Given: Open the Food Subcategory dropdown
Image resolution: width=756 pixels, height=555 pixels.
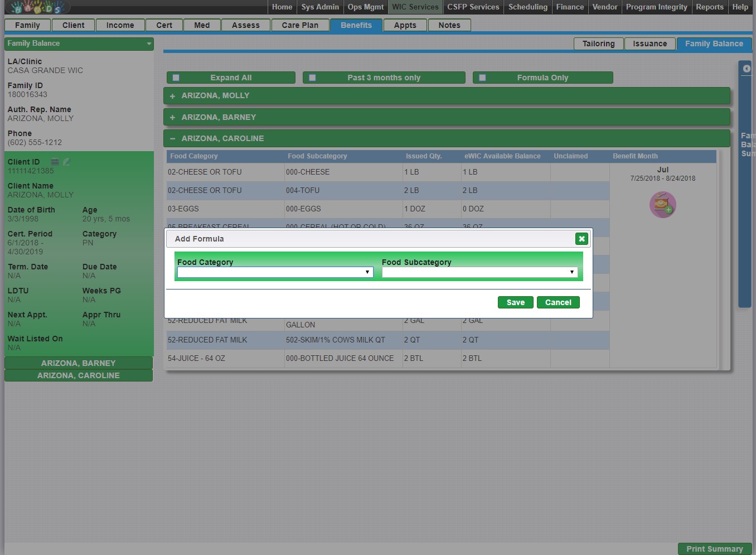Looking at the screenshot, I should pyautogui.click(x=479, y=272).
